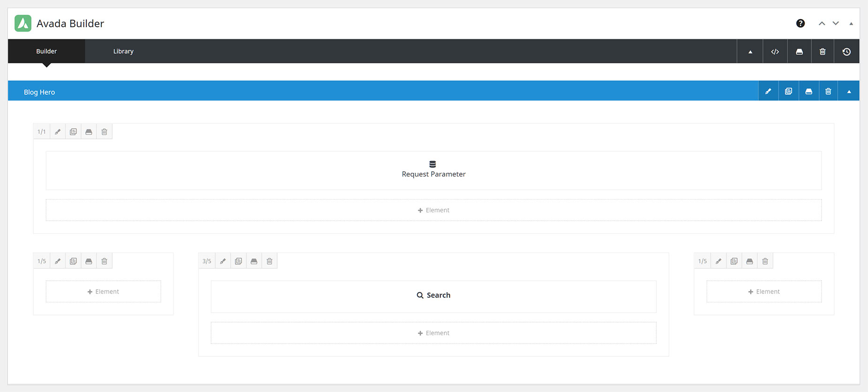Viewport: 868px width, 392px height.
Task: Open the custom code editor icon
Action: 775,52
